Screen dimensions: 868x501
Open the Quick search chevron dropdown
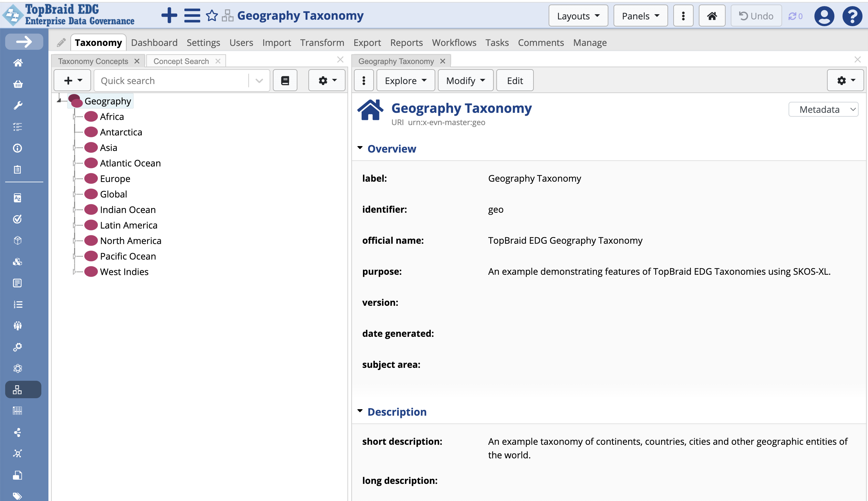click(259, 81)
